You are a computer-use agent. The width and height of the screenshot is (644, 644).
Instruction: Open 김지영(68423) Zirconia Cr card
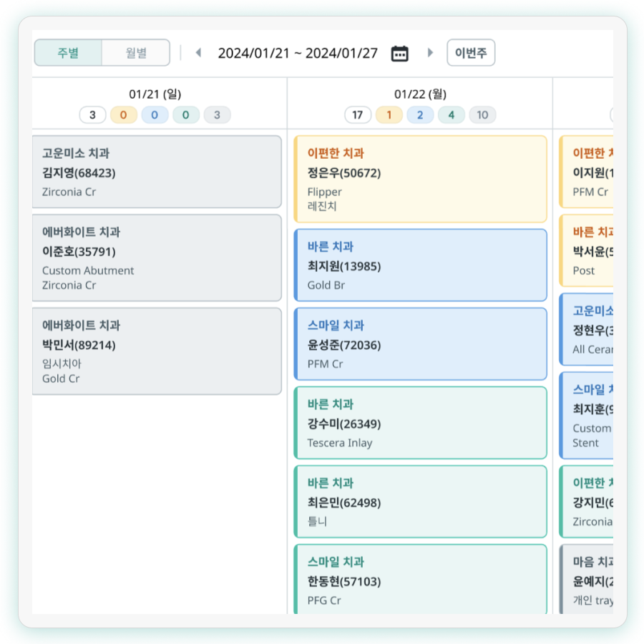tap(157, 172)
